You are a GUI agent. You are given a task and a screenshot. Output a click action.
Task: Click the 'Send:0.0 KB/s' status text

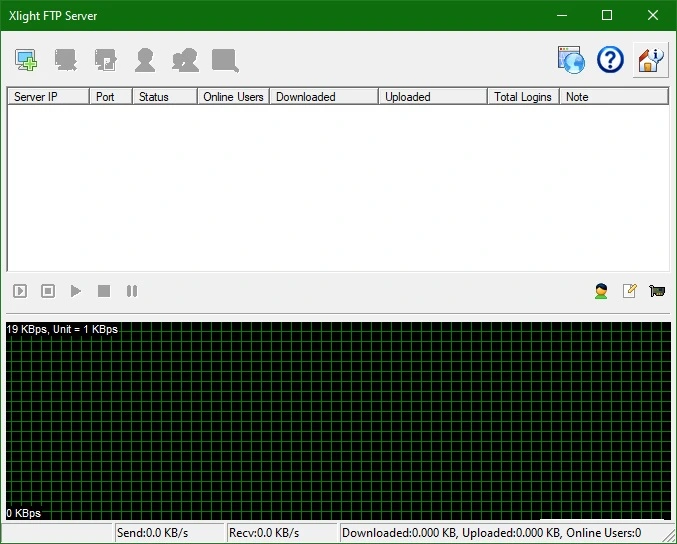click(x=152, y=533)
